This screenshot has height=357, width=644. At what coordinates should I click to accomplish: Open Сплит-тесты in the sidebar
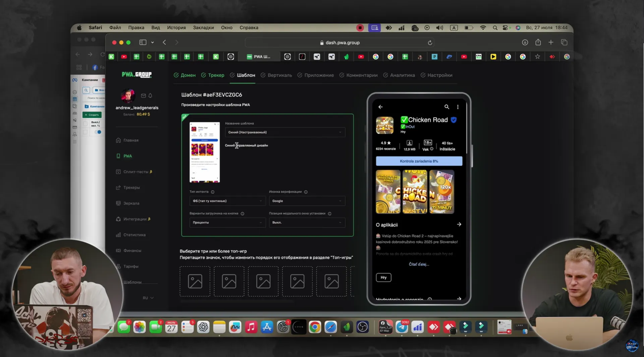(x=134, y=172)
